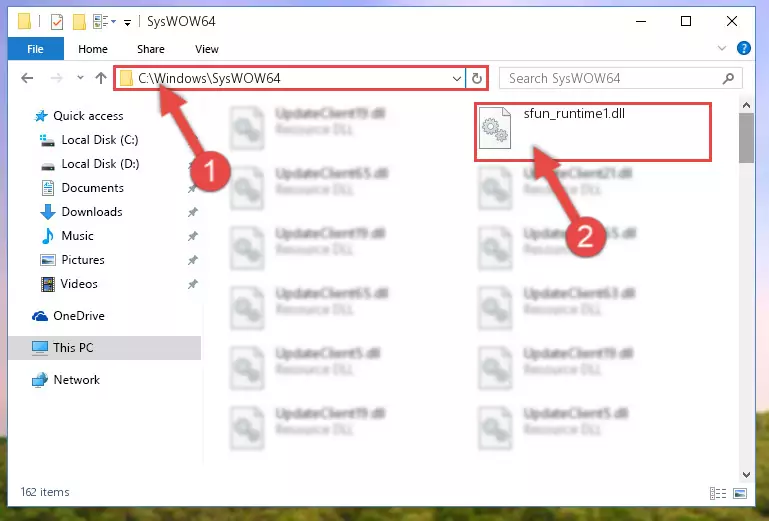Click the pin icon beside Music
Image resolution: width=769 pixels, height=521 pixels.
click(193, 236)
